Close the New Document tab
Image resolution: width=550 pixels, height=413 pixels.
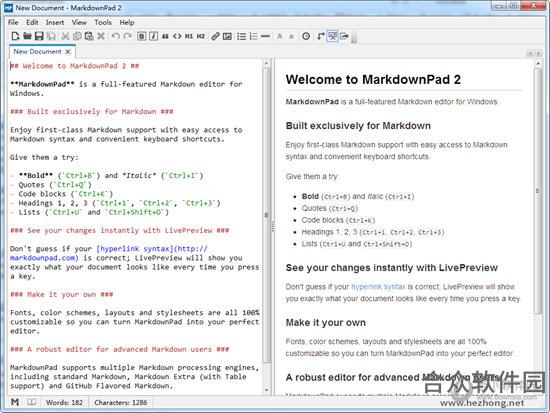(68, 52)
